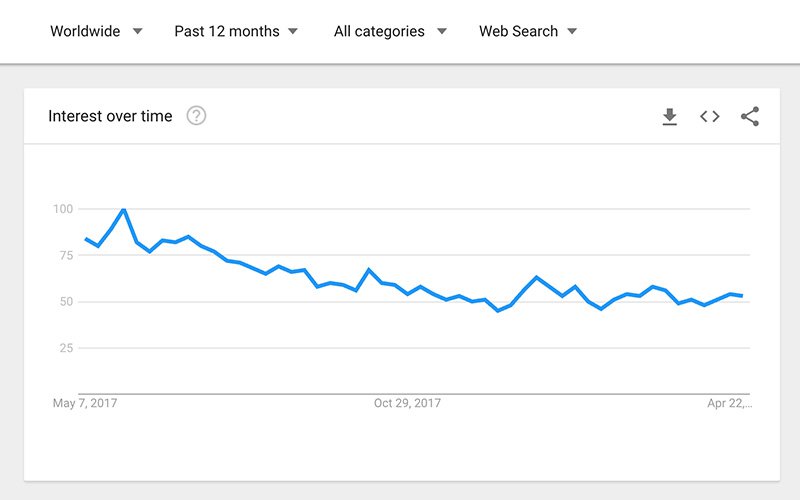Expand the Past 12 months dropdown
Image resolution: width=800 pixels, height=500 pixels.
[236, 31]
